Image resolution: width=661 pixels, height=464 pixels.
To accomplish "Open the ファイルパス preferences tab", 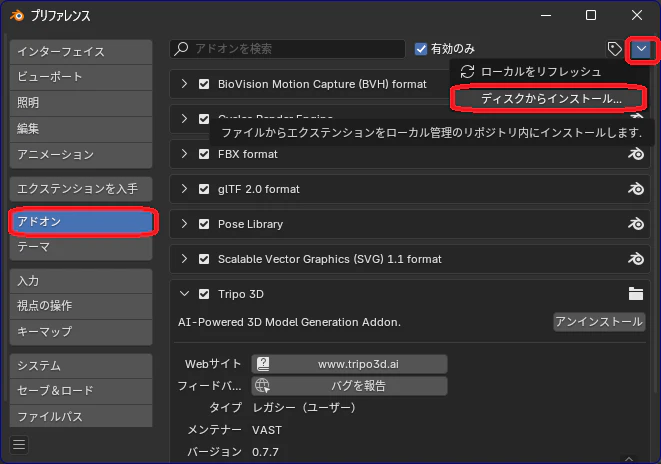I will (81, 416).
